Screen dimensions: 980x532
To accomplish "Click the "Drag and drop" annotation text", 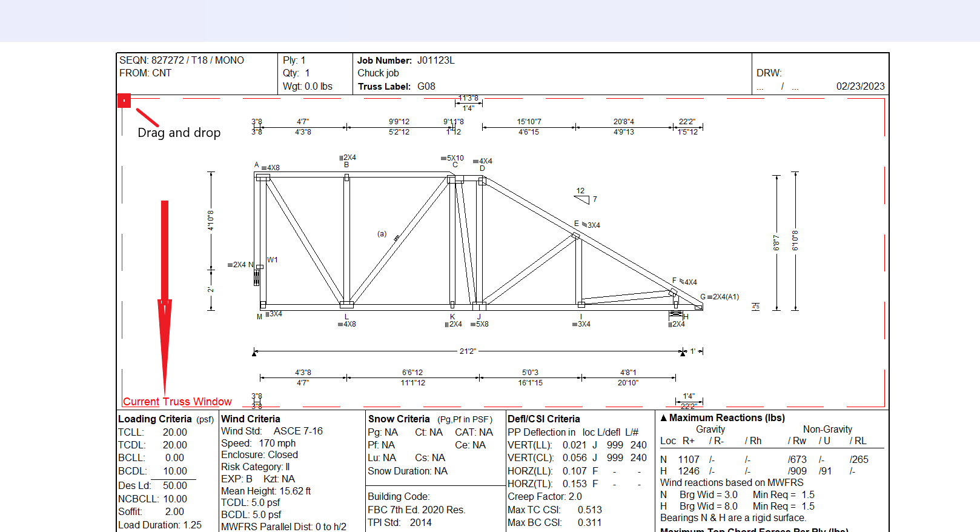I will tap(179, 133).
